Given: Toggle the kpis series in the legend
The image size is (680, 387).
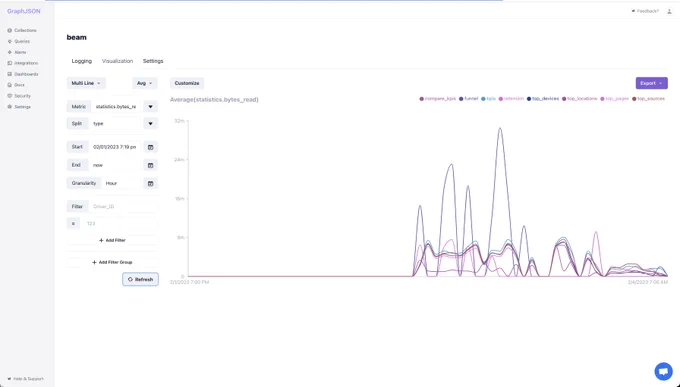Looking at the screenshot, I should coord(488,99).
